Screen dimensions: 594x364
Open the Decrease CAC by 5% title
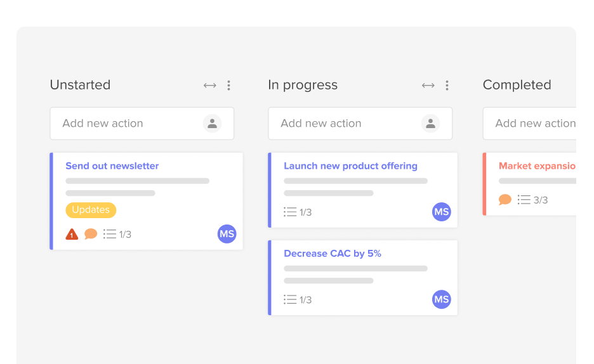pyautogui.click(x=333, y=254)
